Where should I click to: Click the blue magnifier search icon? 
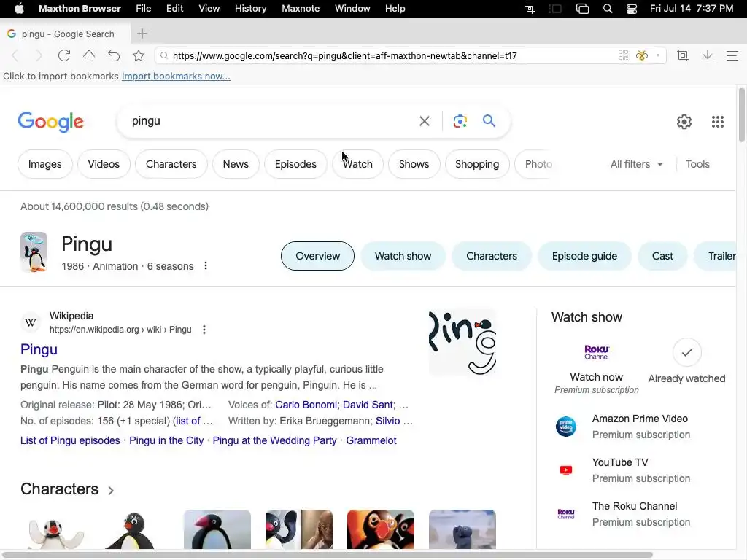(489, 120)
